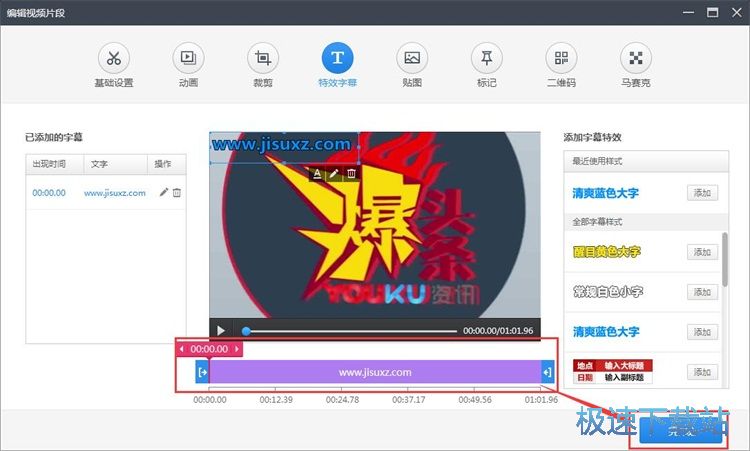750x451 pixels.
Task: Click pencil edit icon on preview overlay
Action: point(334,174)
